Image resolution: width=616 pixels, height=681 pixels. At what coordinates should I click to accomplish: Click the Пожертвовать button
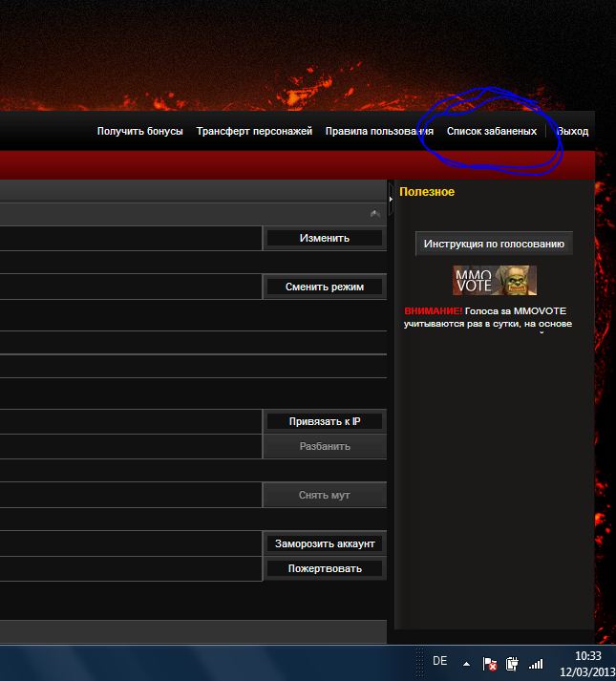(x=325, y=568)
